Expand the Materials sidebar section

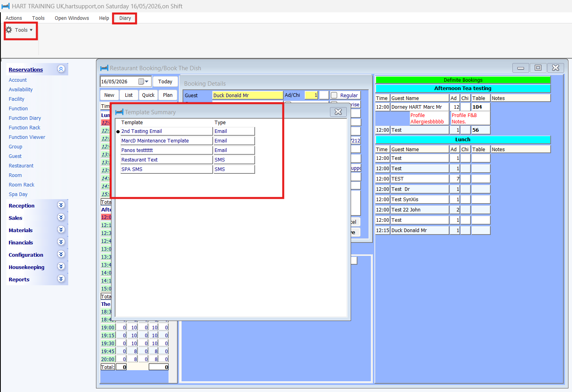[x=61, y=230]
